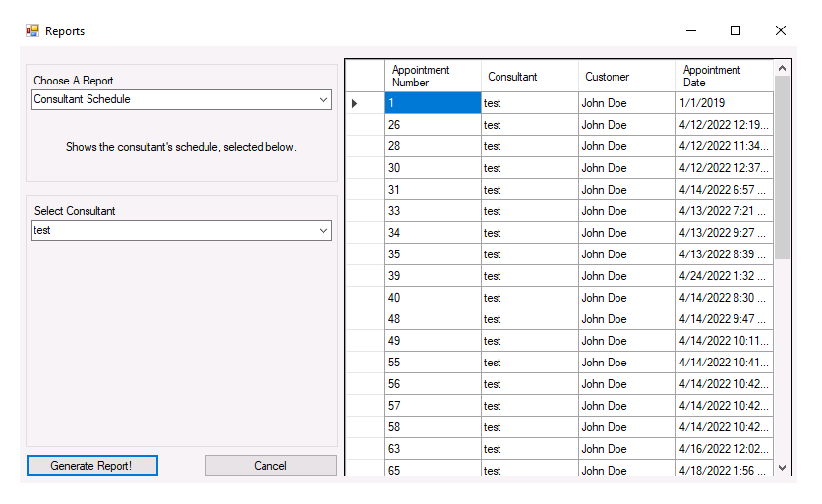This screenshot has width=822, height=504.
Task: Minimize the Reports window
Action: tap(691, 30)
